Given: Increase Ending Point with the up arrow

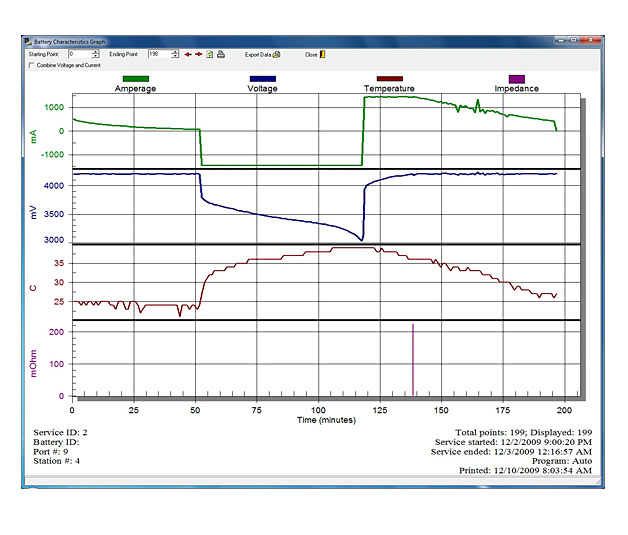Looking at the screenshot, I should pos(176,52).
